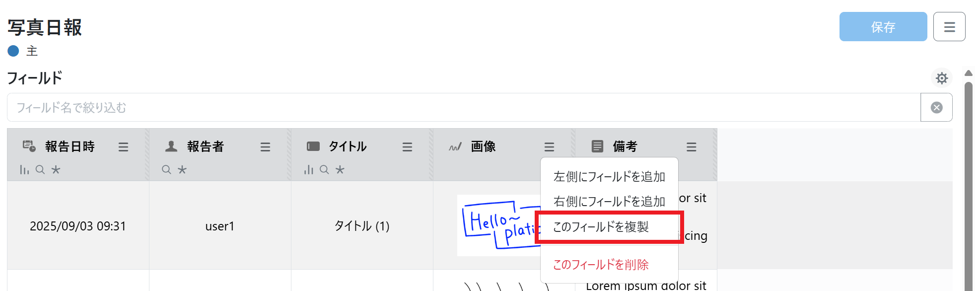Viewport: 980px width, 291px height.
Task: Click the search icon under 報告者
Action: coord(167,170)
